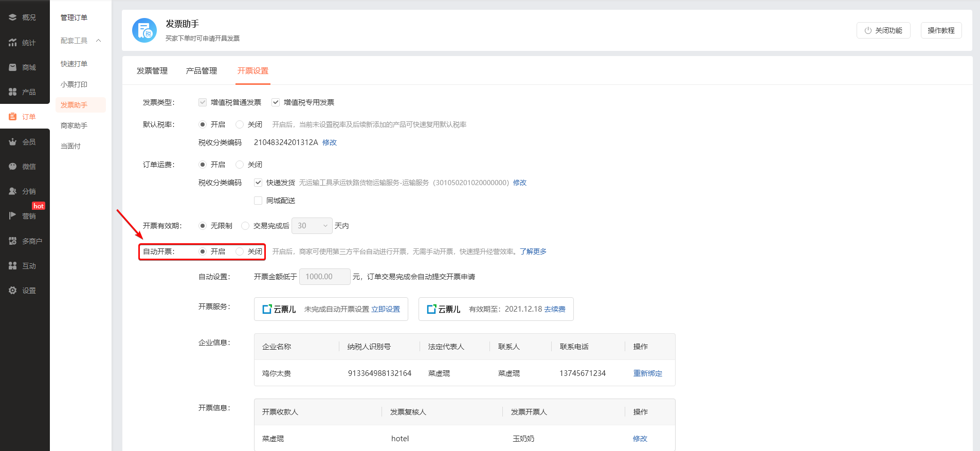Click 修改 in 开票信息 table row
This screenshot has width=980, height=451.
point(640,439)
